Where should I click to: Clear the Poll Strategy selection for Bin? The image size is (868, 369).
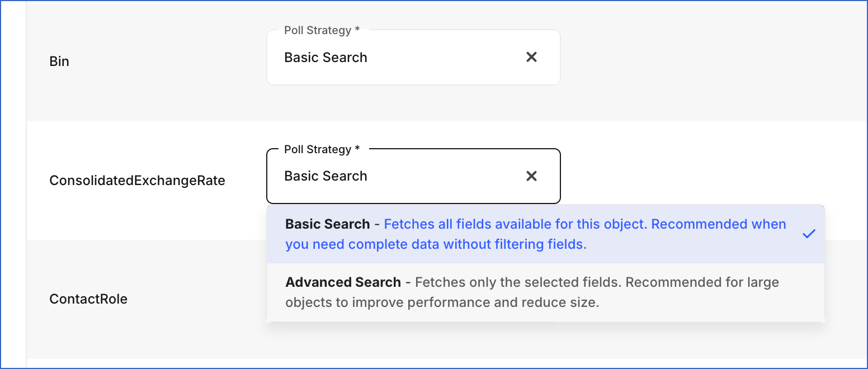[531, 57]
